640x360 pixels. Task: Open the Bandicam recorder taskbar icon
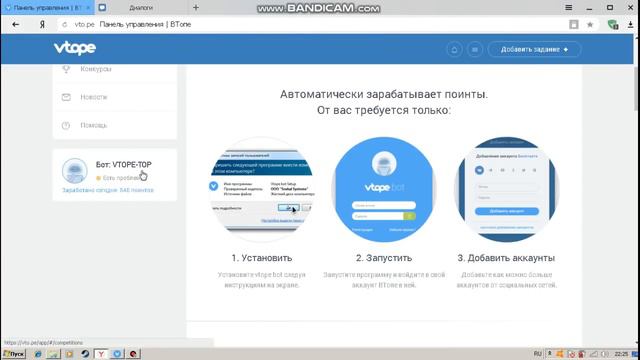coord(133,354)
